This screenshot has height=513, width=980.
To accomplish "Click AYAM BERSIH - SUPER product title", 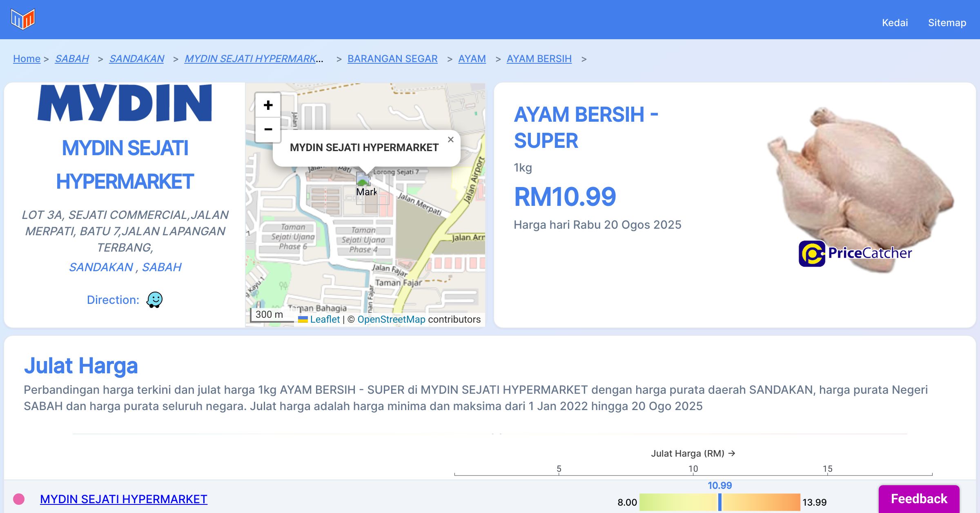I will click(586, 127).
